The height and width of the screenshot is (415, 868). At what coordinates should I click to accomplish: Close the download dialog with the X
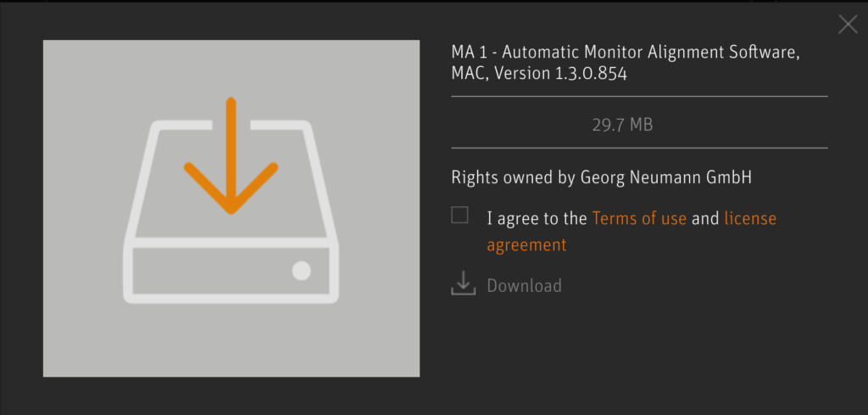(848, 25)
